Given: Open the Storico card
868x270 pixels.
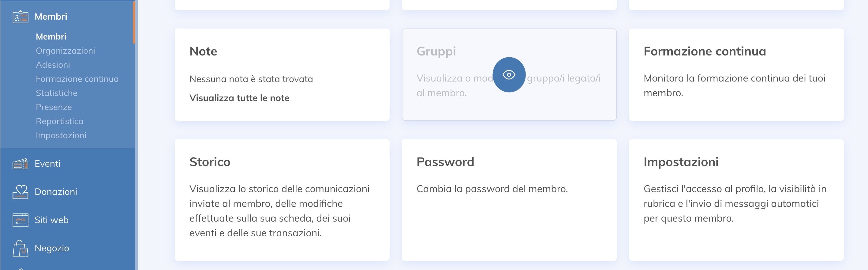Looking at the screenshot, I should coord(282,200).
